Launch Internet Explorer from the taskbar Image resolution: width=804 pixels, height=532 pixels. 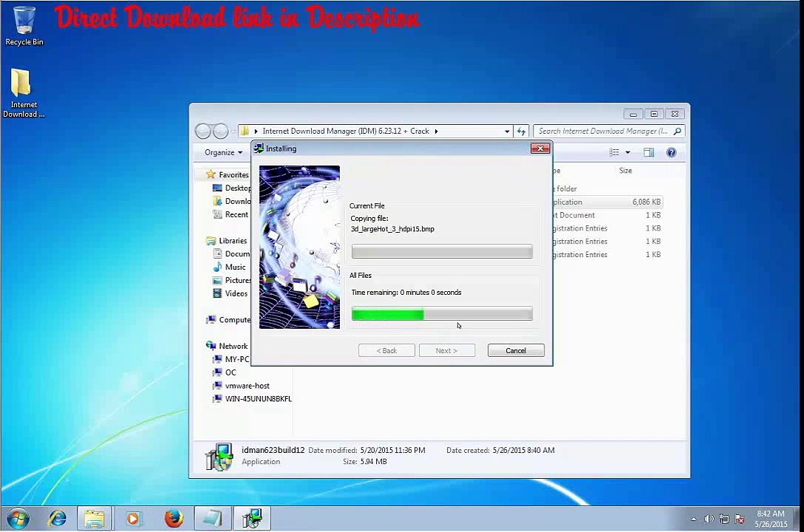(x=57, y=519)
